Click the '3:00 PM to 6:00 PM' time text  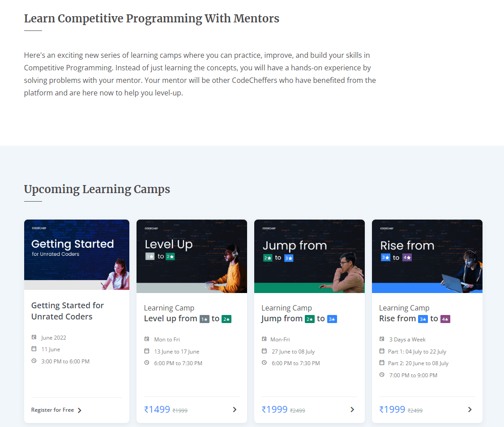pyautogui.click(x=65, y=361)
